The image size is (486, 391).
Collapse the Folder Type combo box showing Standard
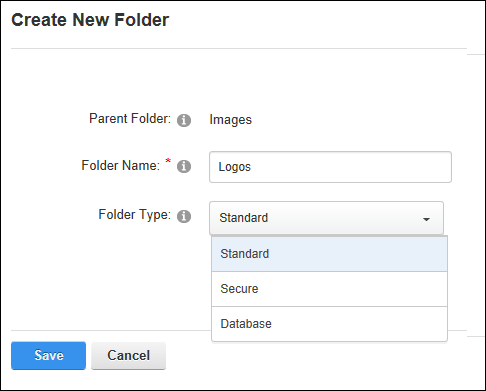pyautogui.click(x=326, y=218)
